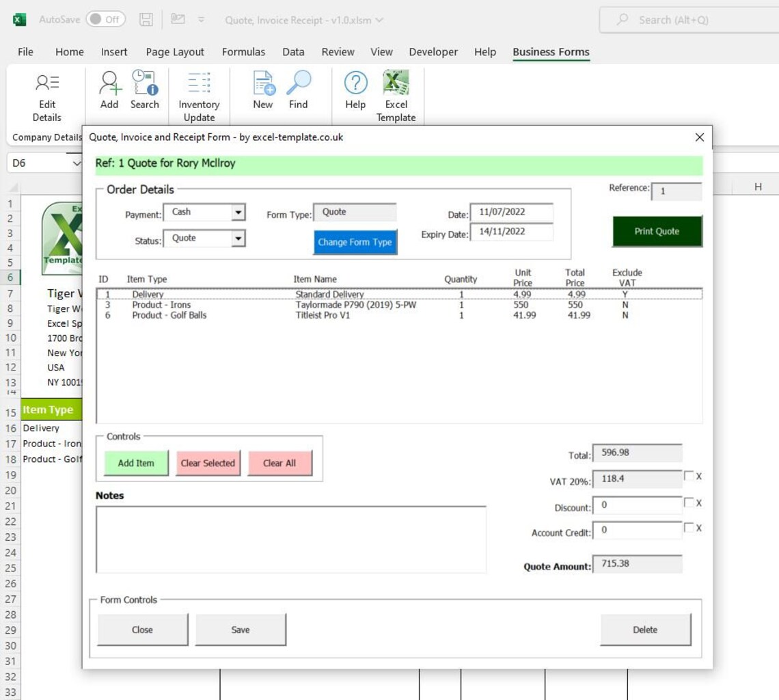This screenshot has width=779, height=700.
Task: Open the Formulas menu
Action: [x=244, y=52]
